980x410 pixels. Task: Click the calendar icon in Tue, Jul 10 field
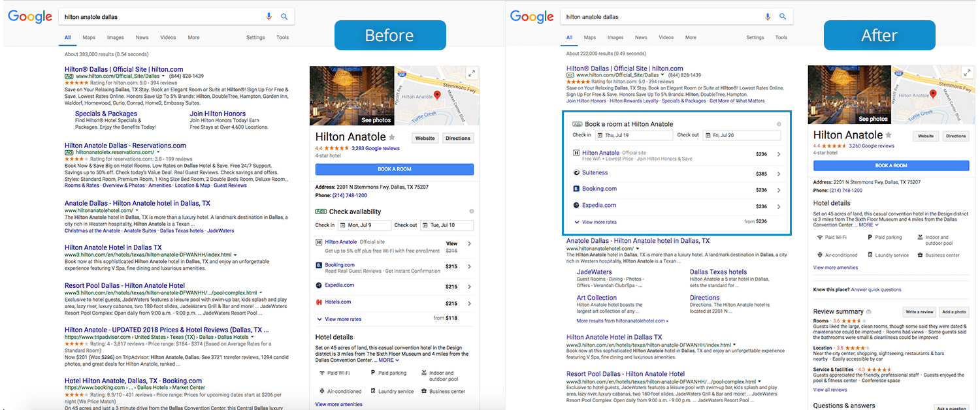[x=425, y=225]
